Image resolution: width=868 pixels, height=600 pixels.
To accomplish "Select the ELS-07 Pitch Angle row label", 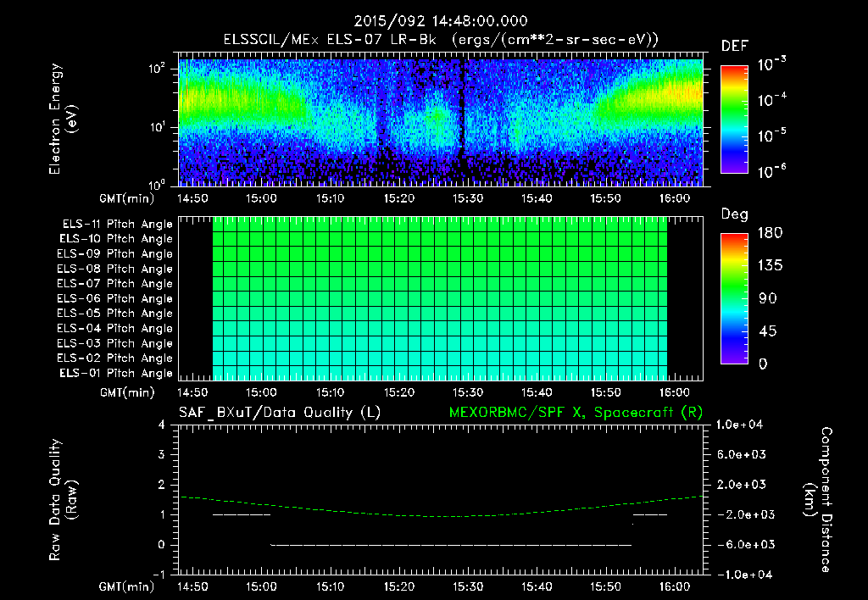I will pos(115,283).
